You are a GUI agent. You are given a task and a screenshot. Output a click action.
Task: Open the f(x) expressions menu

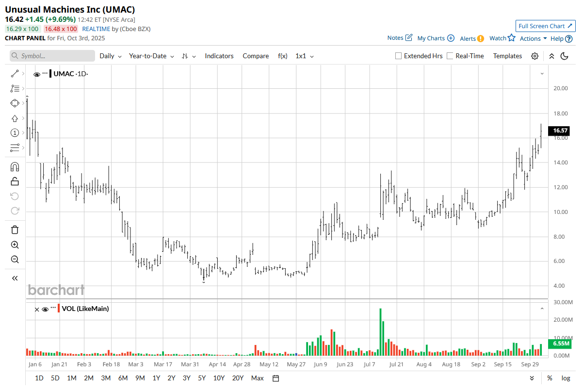click(283, 56)
